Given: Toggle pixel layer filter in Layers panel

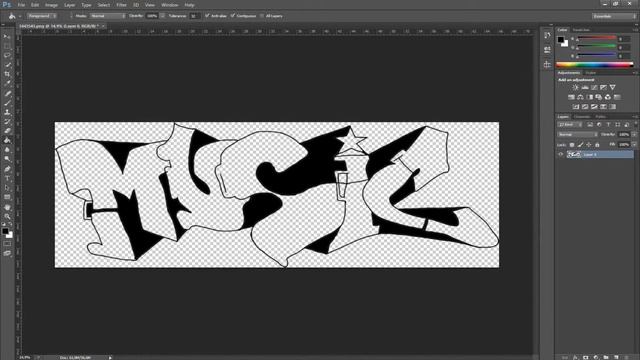Looking at the screenshot, I should 590,124.
